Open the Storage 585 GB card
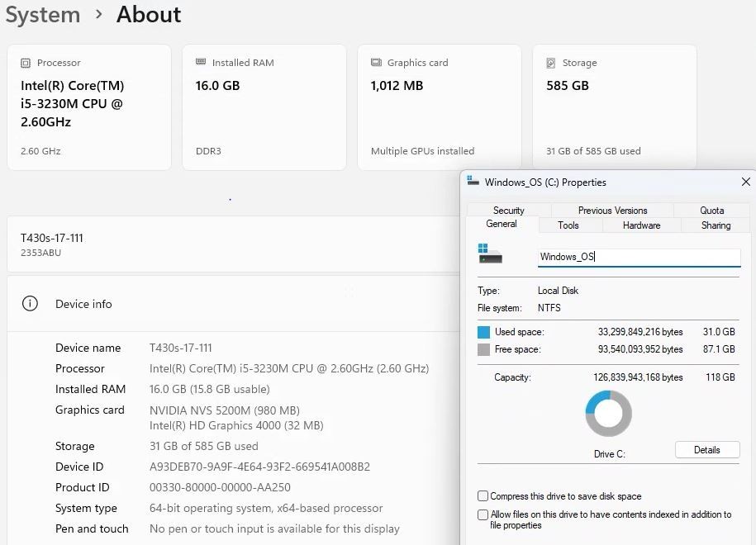756x545 pixels. [x=614, y=107]
